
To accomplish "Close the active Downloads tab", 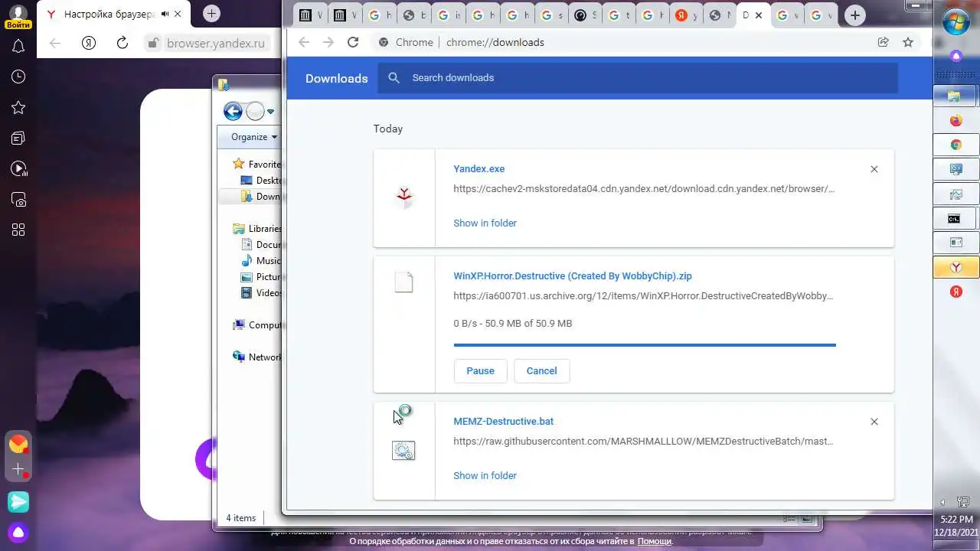I will pyautogui.click(x=759, y=15).
